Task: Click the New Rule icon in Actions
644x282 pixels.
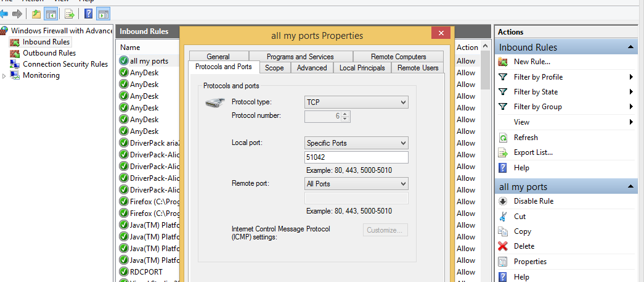Action: [503, 62]
